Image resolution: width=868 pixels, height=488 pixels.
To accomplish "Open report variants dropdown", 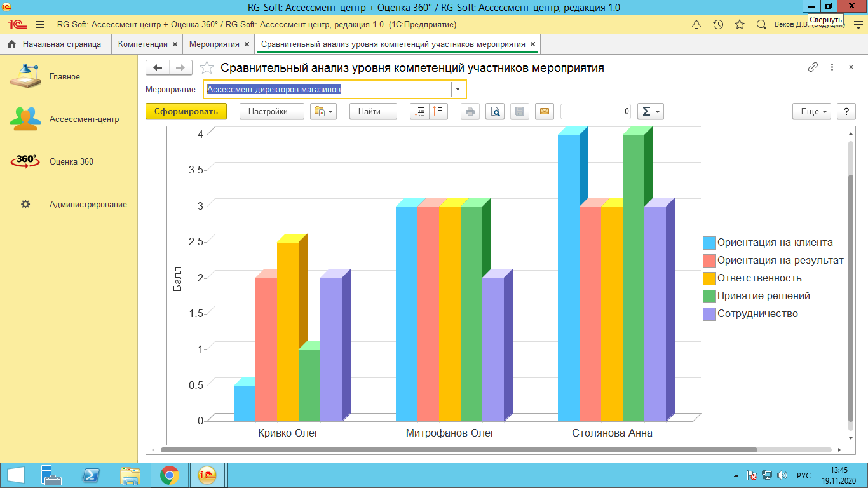I will pos(323,111).
